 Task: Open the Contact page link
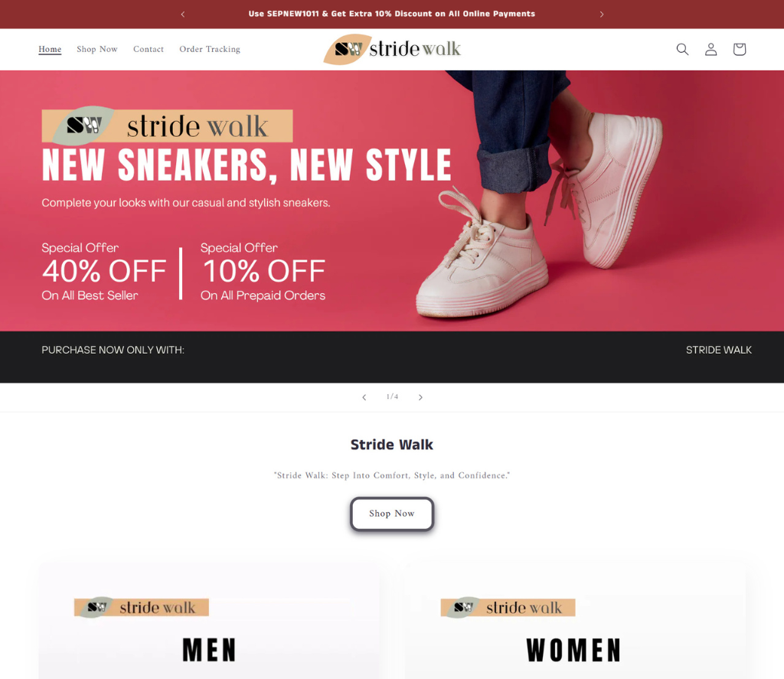pos(149,49)
